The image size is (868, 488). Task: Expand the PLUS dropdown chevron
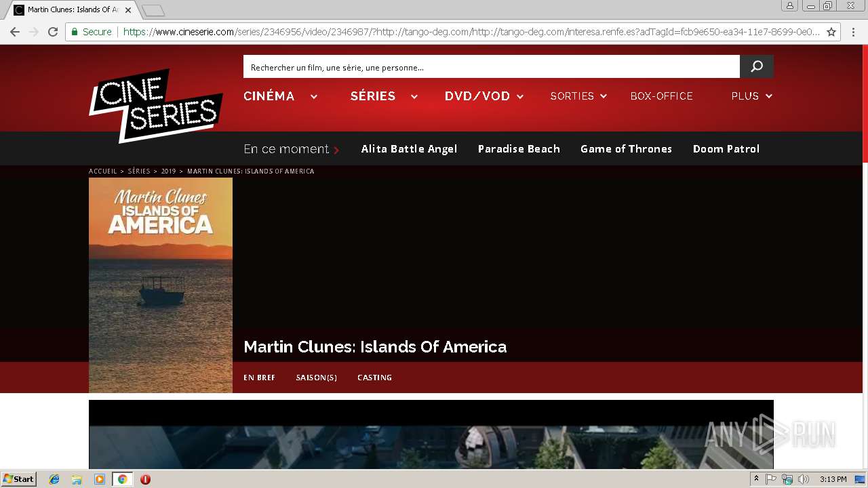tap(768, 96)
